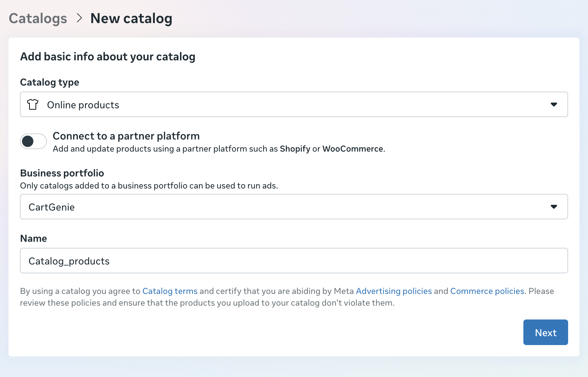The height and width of the screenshot is (377, 588).
Task: Click the Catalog type dropdown arrow
Action: [554, 104]
